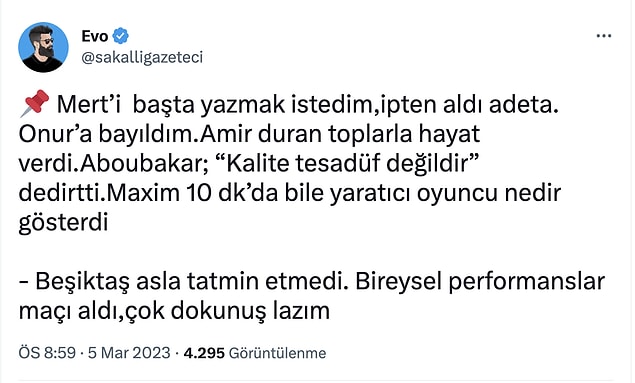Open the three-dot more options menu

(603, 36)
